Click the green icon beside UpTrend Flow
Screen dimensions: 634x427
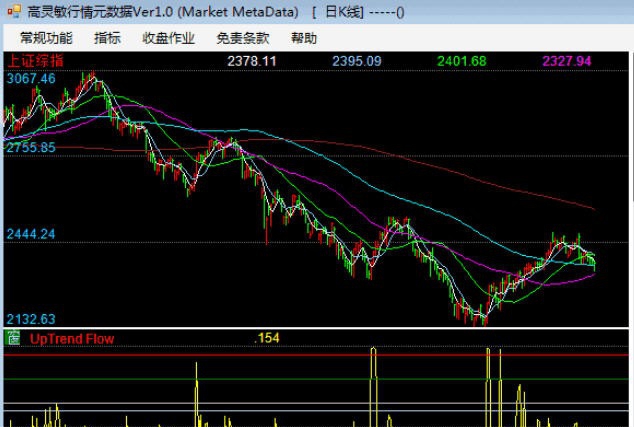click(x=13, y=338)
